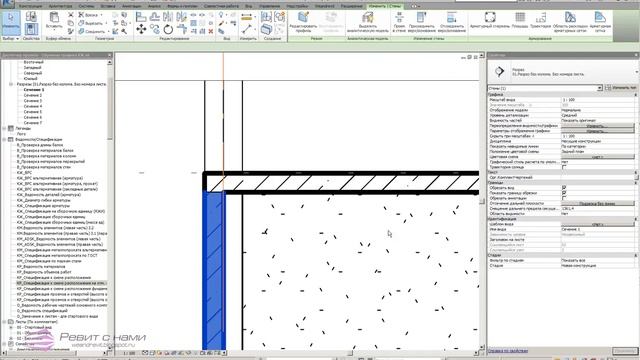The width and height of the screenshot is (640, 360).
Task: Click the Move tool four-arrow icon
Action: 141,29
